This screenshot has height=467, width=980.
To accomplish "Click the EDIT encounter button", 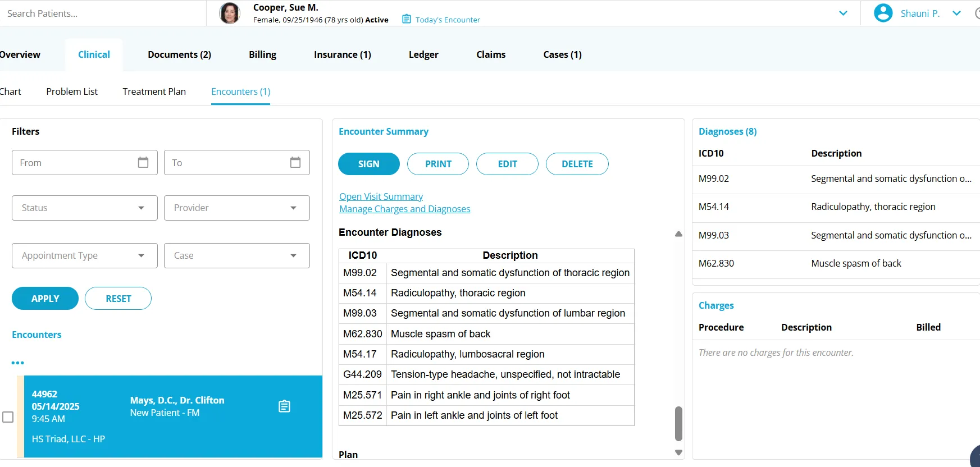I will [507, 164].
